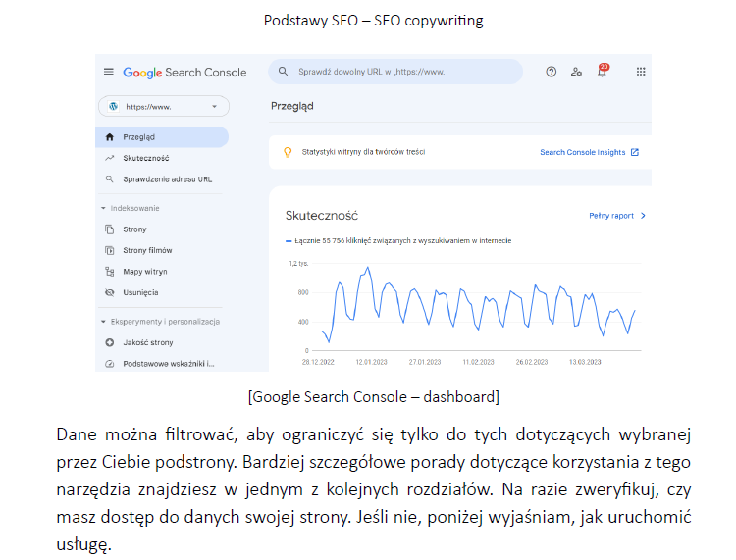Click the Usunięcia sidebar icon
The width and height of the screenshot is (736, 560).
(x=110, y=292)
